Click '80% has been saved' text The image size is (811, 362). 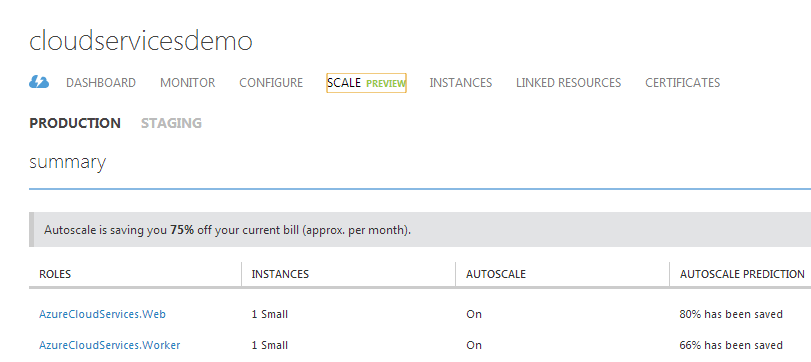[x=731, y=314]
